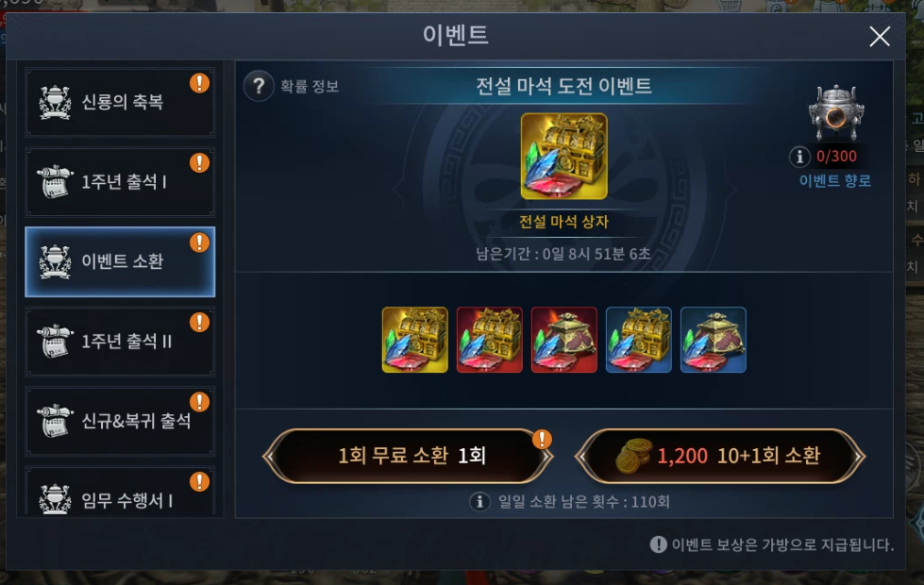This screenshot has width=924, height=585.
Task: Click the first gold-bordered chest reward
Action: click(x=415, y=340)
